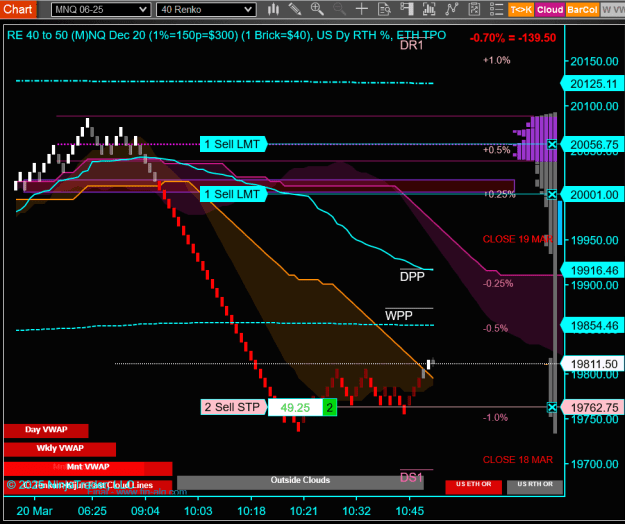Open the MNQ 06-25 instrument dropdown
The height and width of the screenshot is (524, 625).
pyautogui.click(x=101, y=10)
